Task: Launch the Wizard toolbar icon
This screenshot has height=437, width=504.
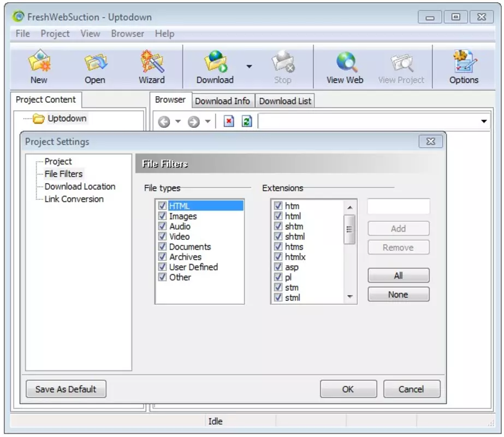Action: [x=152, y=61]
